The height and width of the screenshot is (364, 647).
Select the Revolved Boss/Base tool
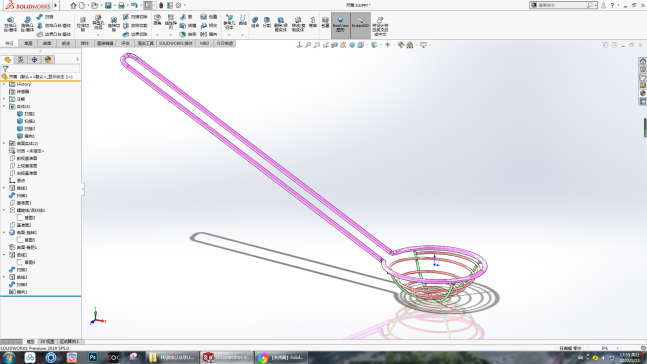[27, 24]
